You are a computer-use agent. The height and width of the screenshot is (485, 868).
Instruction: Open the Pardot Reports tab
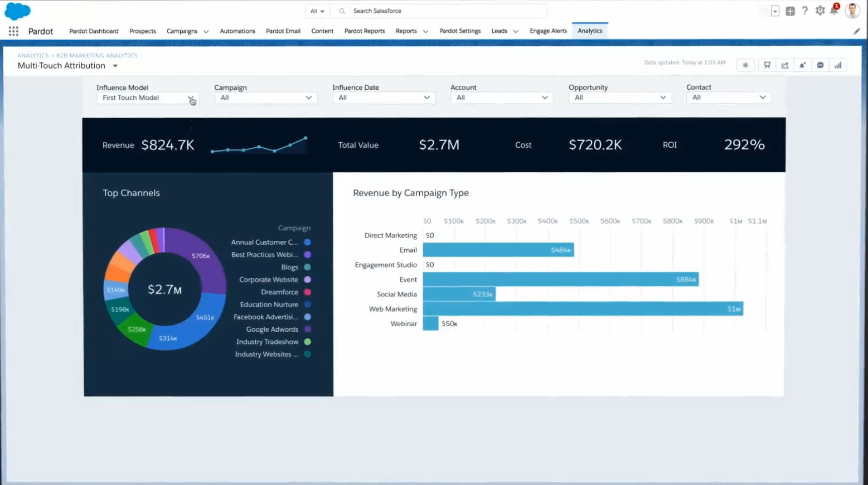point(365,31)
